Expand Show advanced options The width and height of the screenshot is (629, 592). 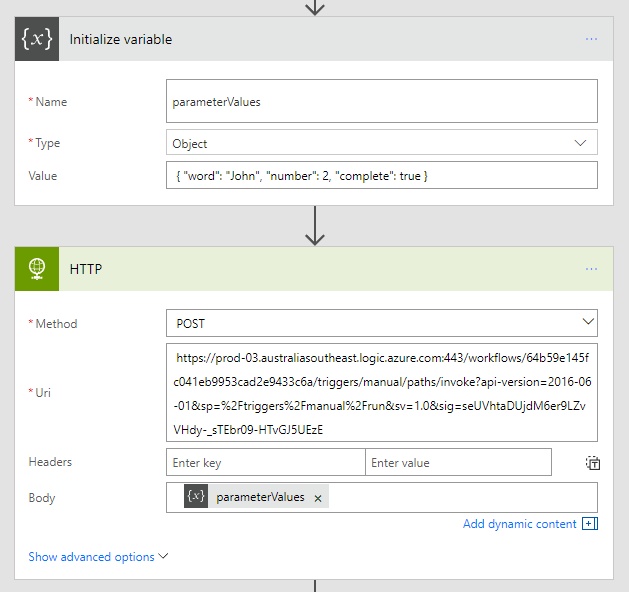point(98,557)
